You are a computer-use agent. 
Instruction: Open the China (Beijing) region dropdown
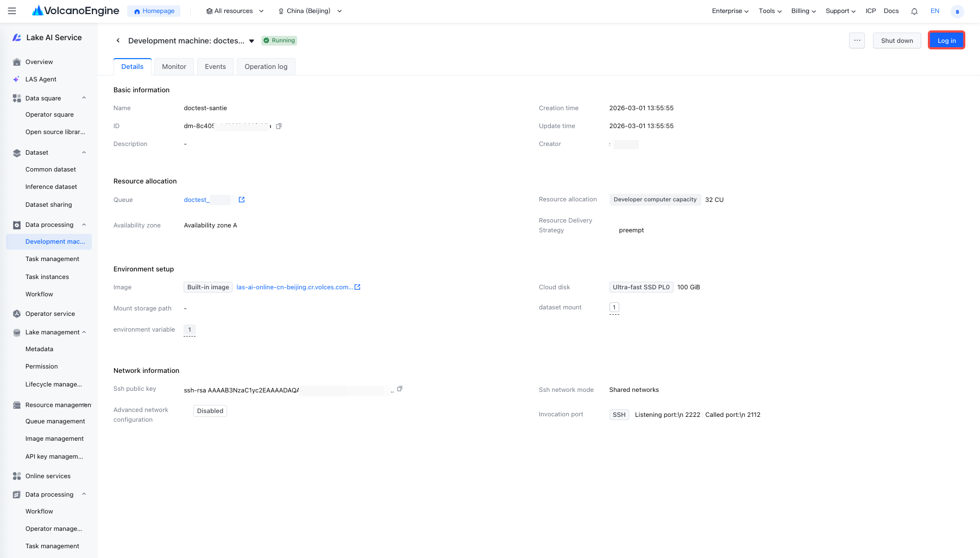(310, 11)
